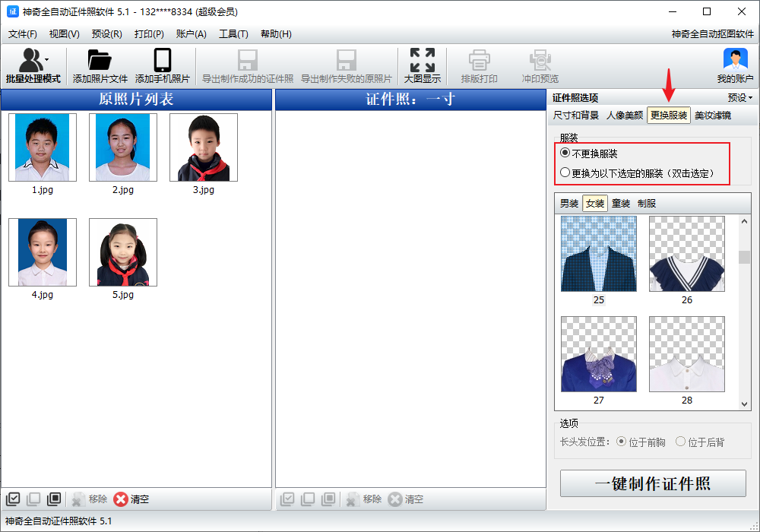Switch to 制服 clothing tab

point(647,204)
